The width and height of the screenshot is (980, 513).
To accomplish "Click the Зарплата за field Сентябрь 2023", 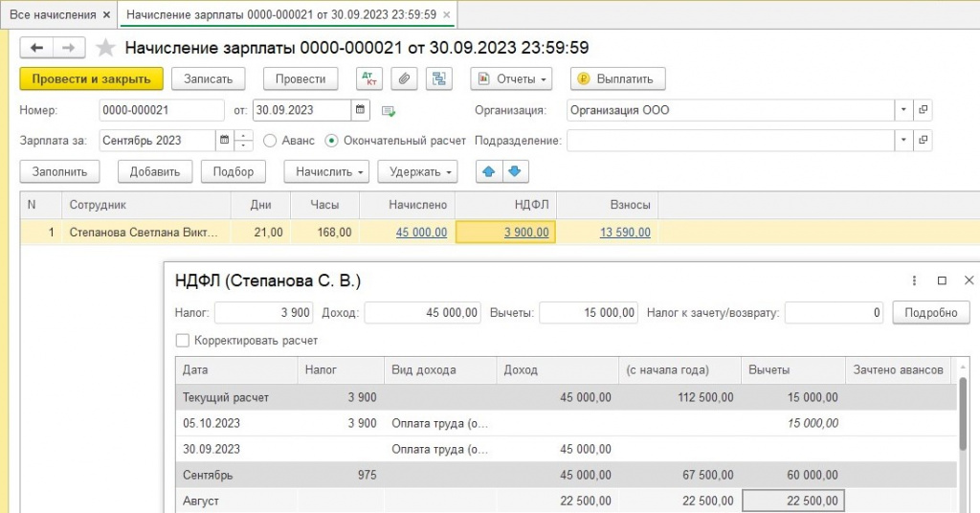I will [157, 140].
